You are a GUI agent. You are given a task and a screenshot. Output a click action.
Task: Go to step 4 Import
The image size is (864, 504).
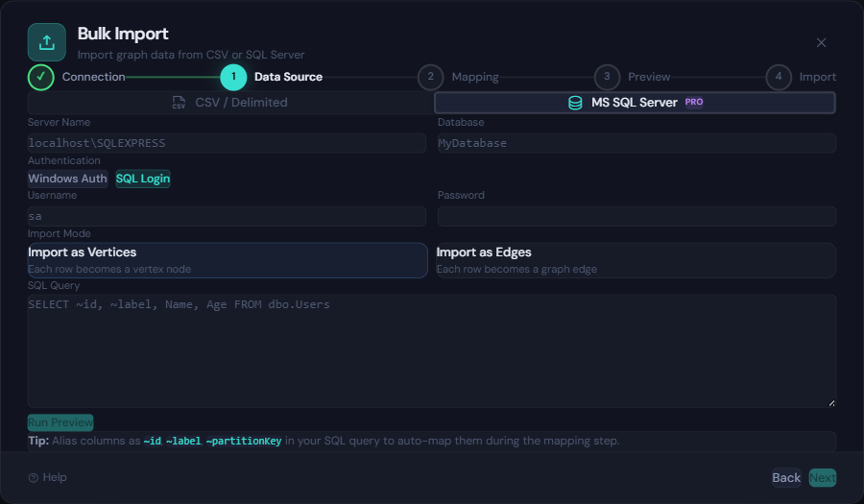pyautogui.click(x=779, y=77)
